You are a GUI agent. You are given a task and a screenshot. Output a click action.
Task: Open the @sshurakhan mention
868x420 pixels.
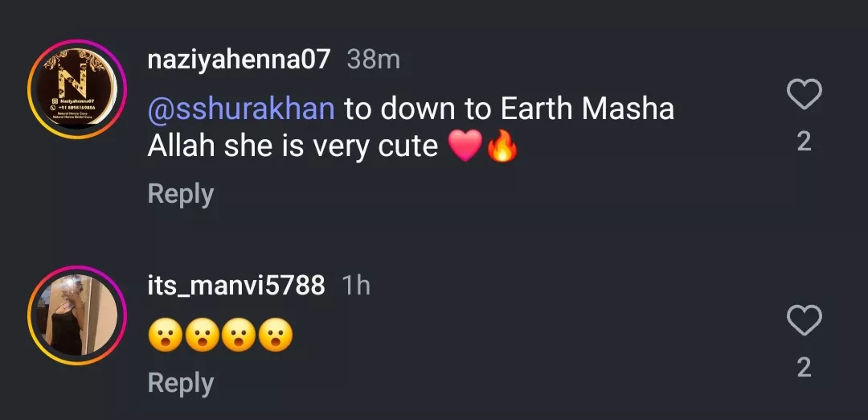point(241,109)
